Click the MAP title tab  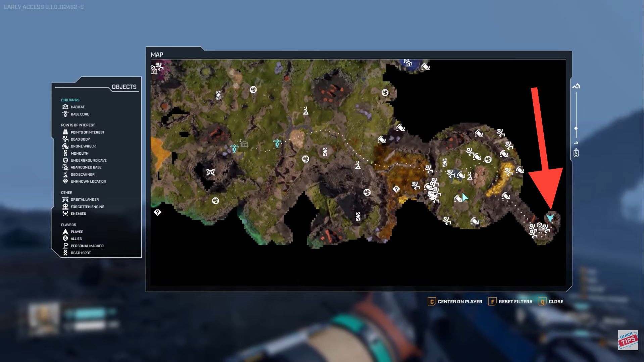click(157, 55)
